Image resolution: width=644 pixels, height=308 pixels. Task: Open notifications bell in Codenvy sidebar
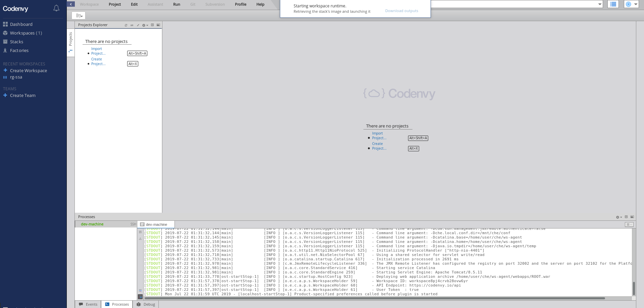(x=56, y=8)
